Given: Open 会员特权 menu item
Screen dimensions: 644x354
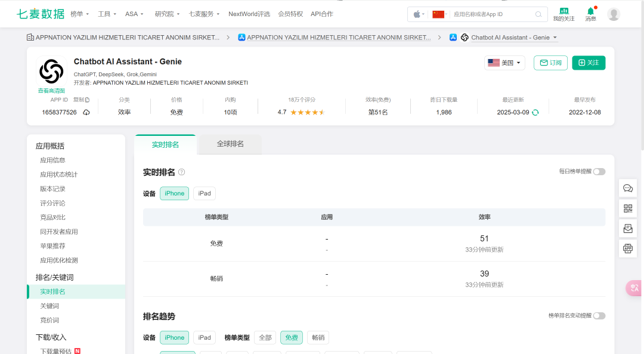Looking at the screenshot, I should (x=290, y=14).
